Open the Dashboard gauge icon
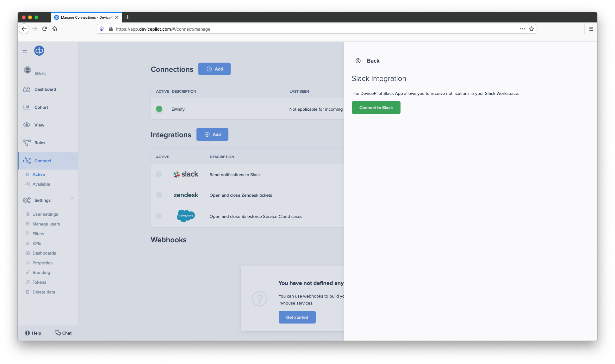615x364 pixels. (x=27, y=89)
